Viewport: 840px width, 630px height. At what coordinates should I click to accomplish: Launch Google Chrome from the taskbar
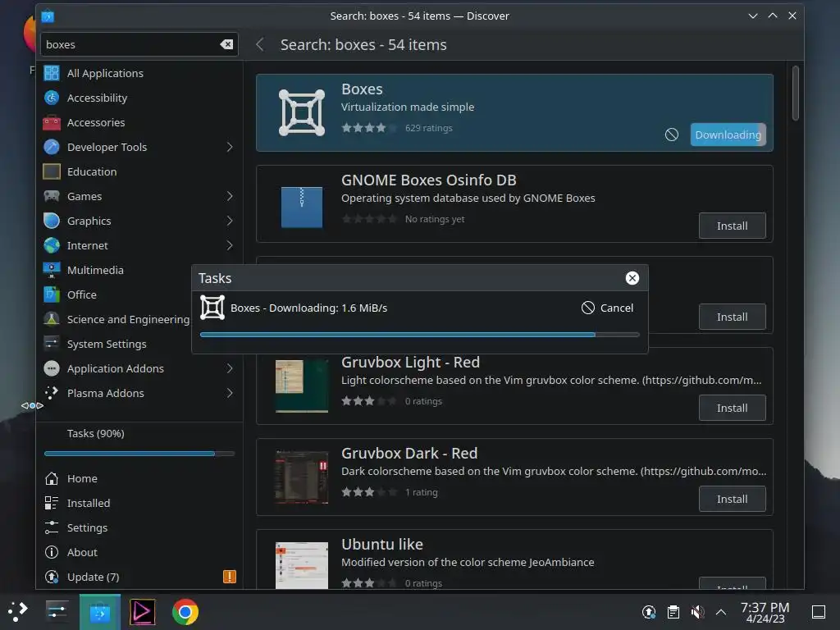[x=185, y=612]
